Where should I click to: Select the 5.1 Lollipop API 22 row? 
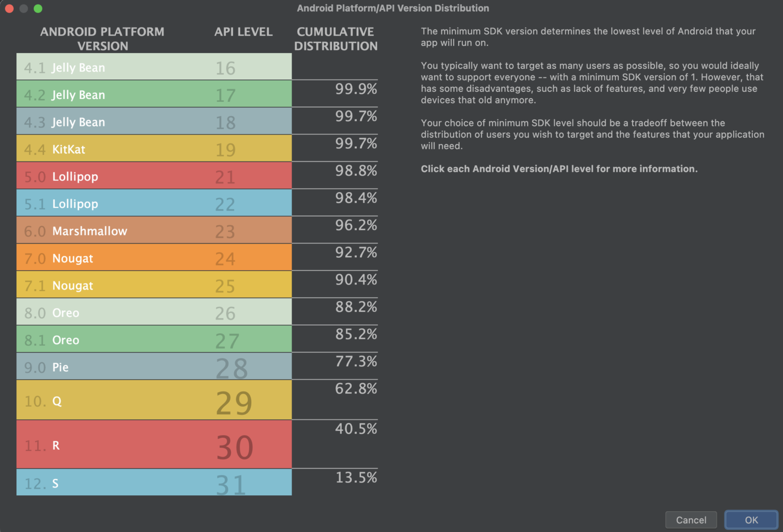(154, 203)
